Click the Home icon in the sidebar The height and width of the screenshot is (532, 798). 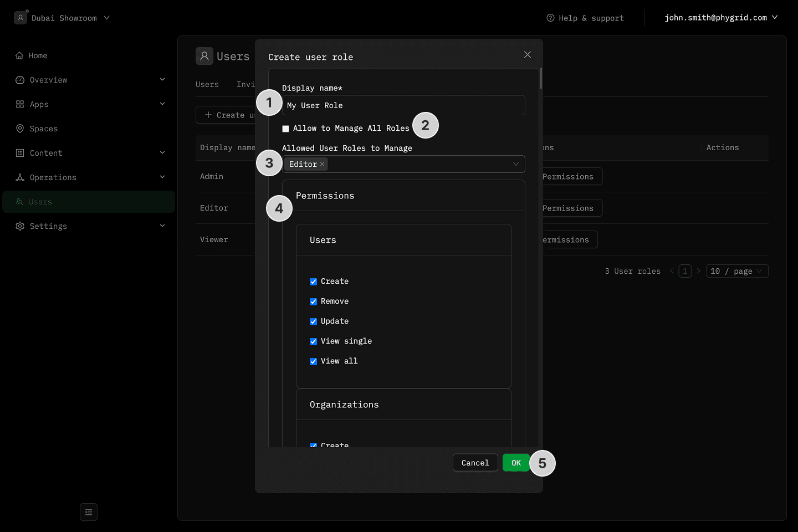[x=19, y=55]
